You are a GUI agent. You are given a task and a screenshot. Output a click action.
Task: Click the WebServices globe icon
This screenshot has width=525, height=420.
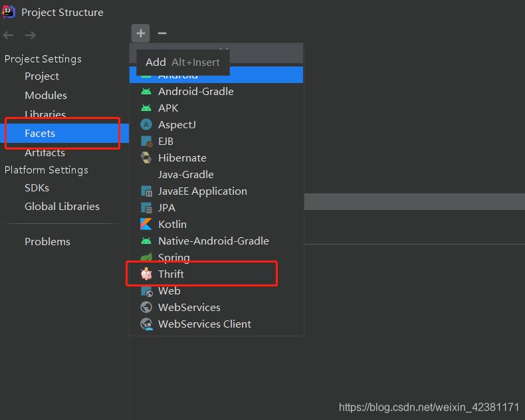[146, 307]
